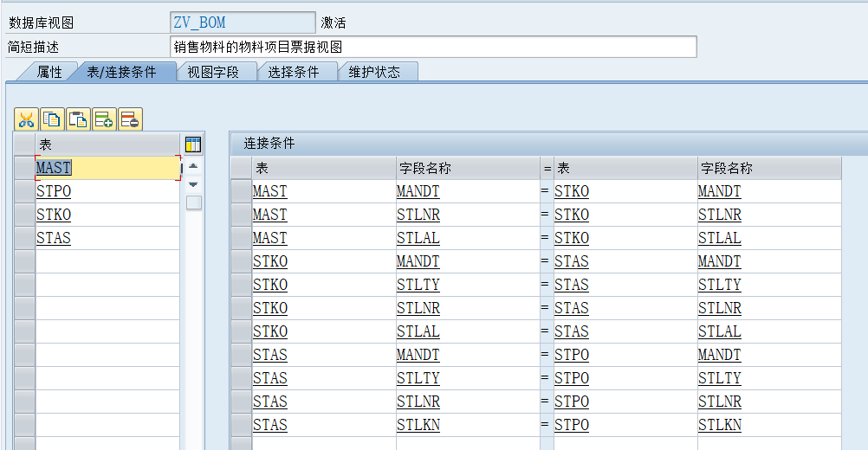Click the table list scroll up arrow
868x450 pixels.
click(x=193, y=166)
